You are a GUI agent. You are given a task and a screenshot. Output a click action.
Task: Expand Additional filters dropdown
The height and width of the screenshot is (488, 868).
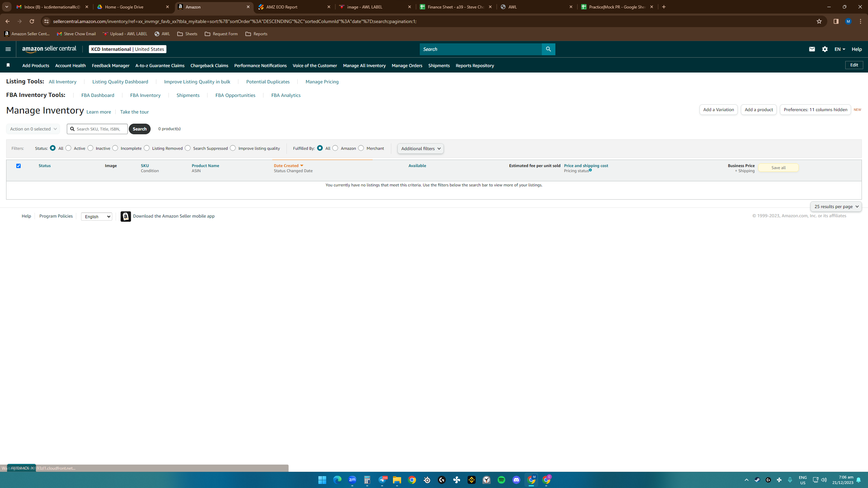tap(420, 148)
